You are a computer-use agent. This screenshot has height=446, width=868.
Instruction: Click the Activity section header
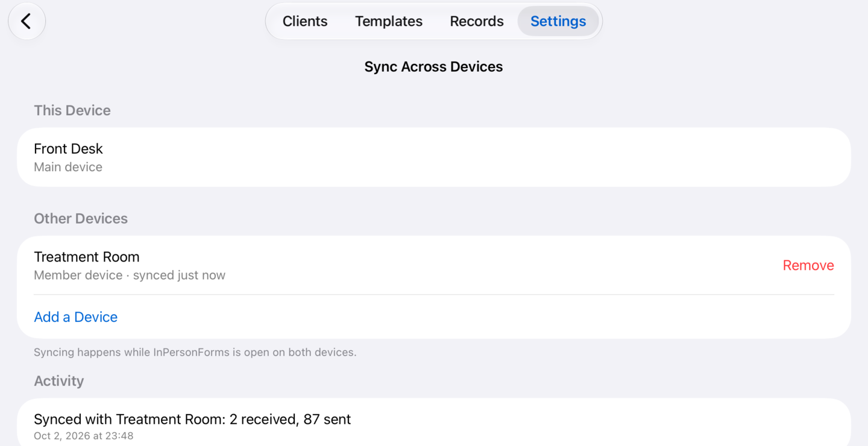pos(59,381)
